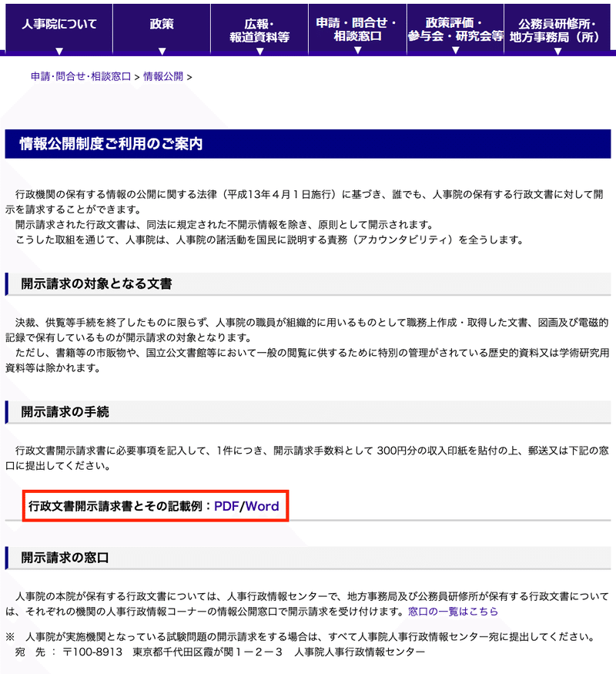The width and height of the screenshot is (616, 674).
Task: Open the 窓口の一覧はこちら link
Action: (x=453, y=612)
